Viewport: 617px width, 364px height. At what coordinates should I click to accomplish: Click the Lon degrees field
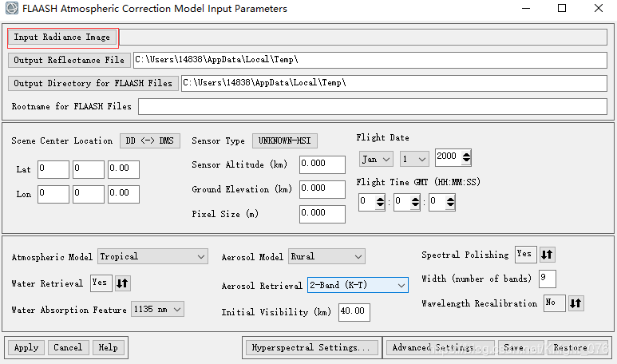click(53, 194)
